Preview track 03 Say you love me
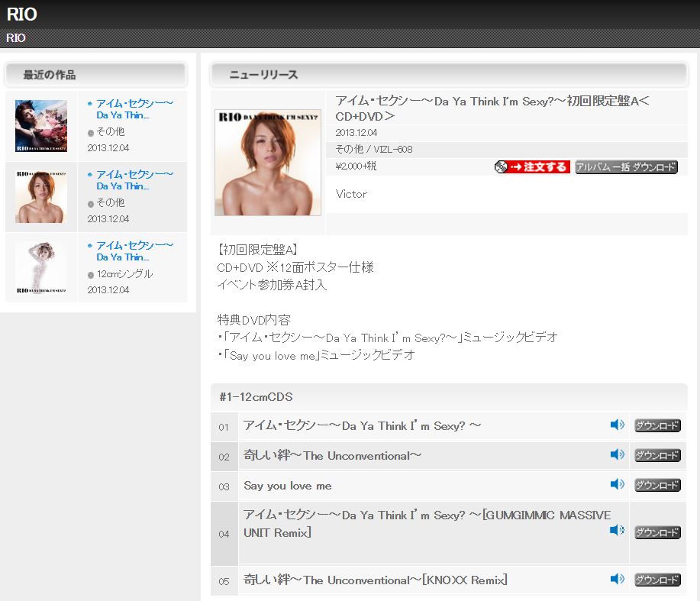The width and height of the screenshot is (700, 601). point(617,485)
